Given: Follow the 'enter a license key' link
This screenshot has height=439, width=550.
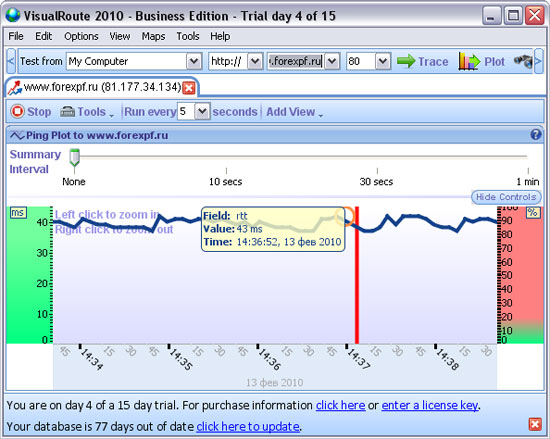Looking at the screenshot, I should point(430,405).
